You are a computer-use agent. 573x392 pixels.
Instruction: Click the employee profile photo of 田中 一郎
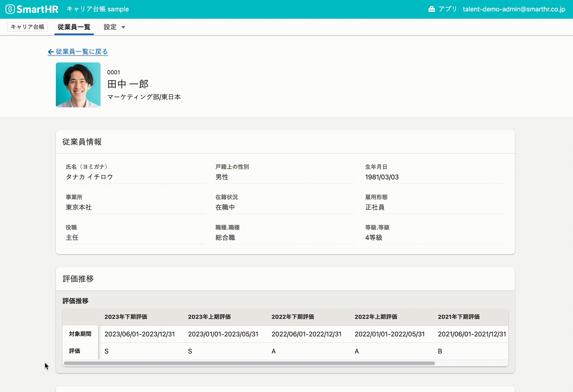[x=78, y=85]
